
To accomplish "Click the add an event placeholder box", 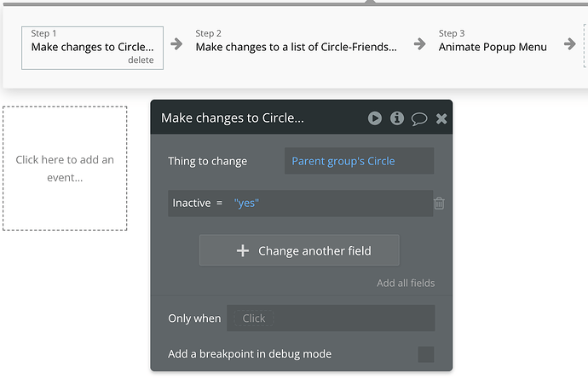I will pyautogui.click(x=65, y=169).
